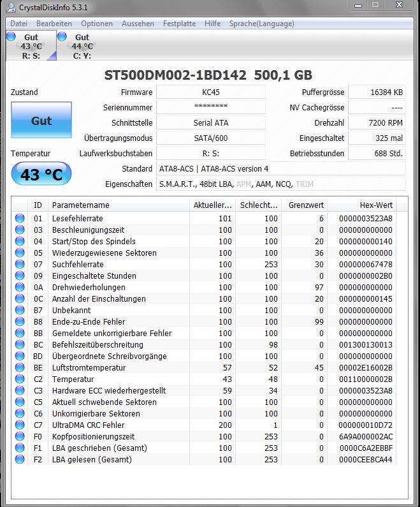Click the Firmware field showing KC45

coord(211,92)
